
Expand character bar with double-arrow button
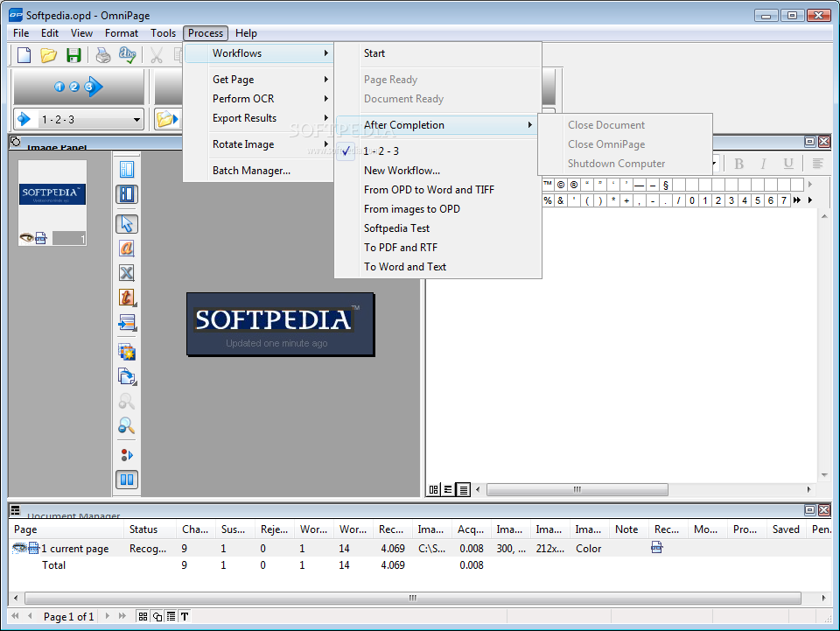click(797, 200)
